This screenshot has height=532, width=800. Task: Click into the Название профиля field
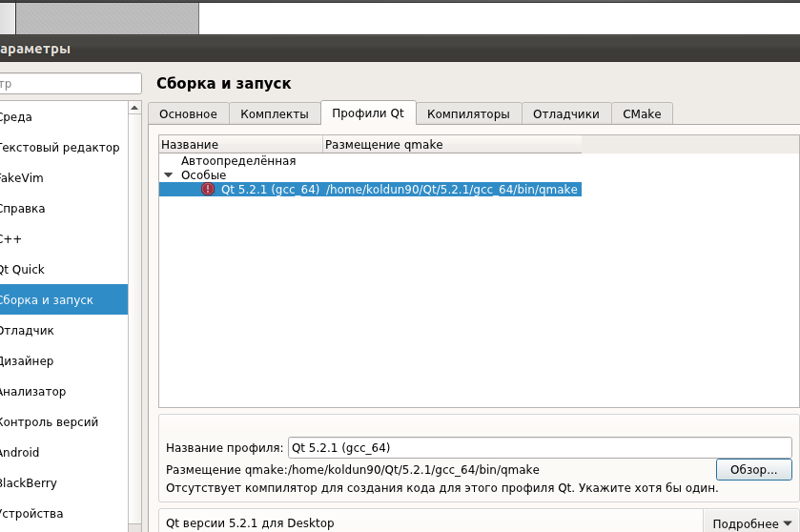(x=540, y=447)
